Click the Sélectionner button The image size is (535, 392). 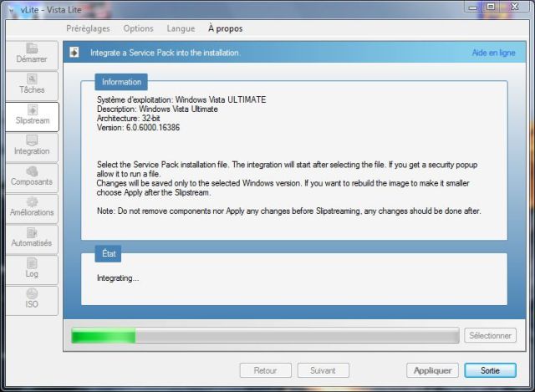pos(490,336)
